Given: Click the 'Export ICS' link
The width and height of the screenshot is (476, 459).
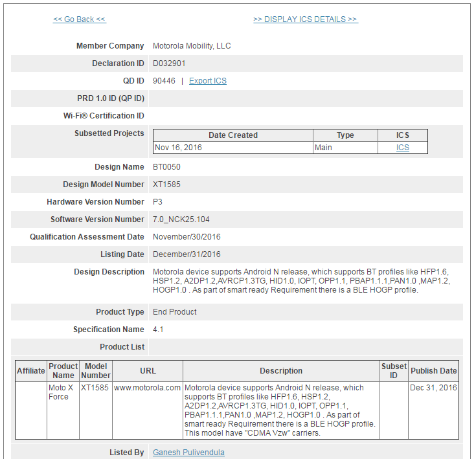Looking at the screenshot, I should (x=208, y=81).
